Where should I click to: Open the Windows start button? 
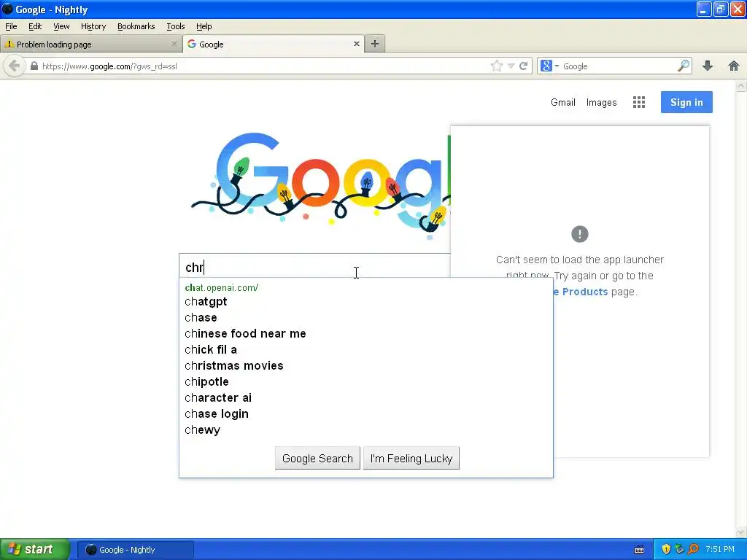[35, 550]
